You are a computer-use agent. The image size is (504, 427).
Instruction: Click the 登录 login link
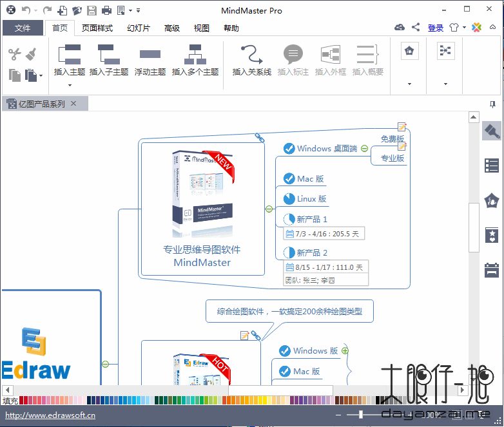tap(436, 28)
